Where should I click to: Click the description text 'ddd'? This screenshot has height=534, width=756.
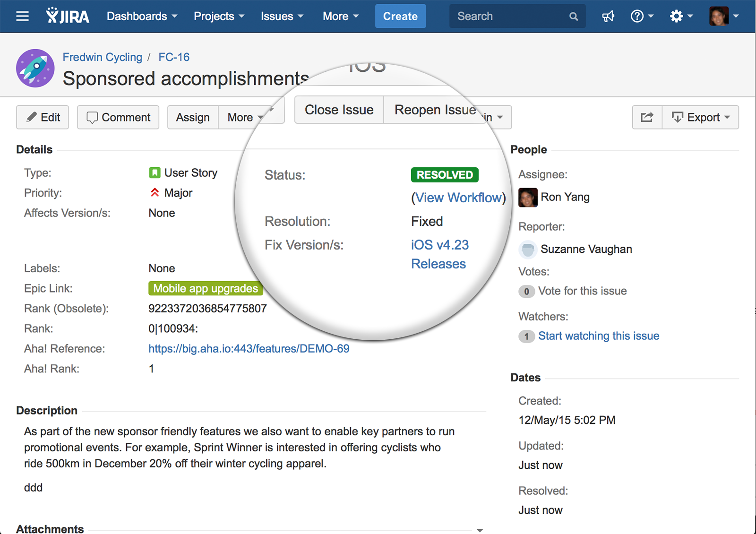pyautogui.click(x=33, y=488)
